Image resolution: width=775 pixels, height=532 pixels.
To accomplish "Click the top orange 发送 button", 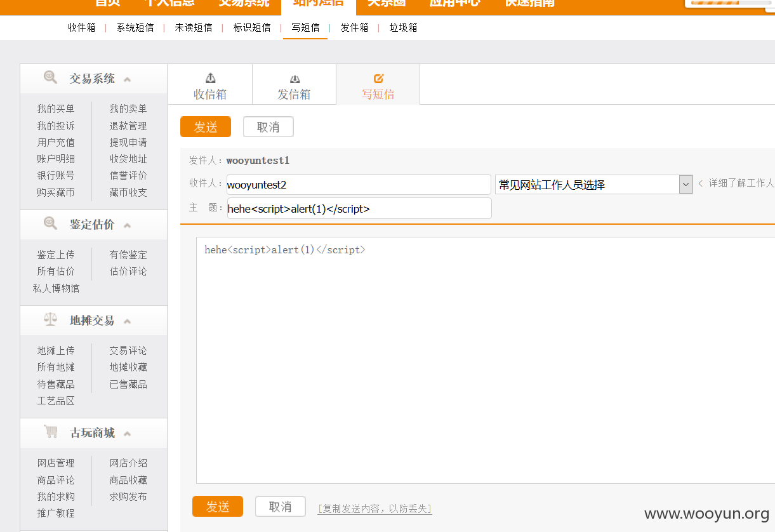I will (206, 127).
